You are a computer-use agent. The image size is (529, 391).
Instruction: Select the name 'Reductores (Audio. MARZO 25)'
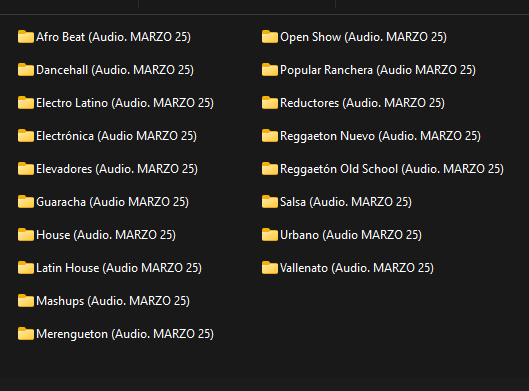click(362, 103)
